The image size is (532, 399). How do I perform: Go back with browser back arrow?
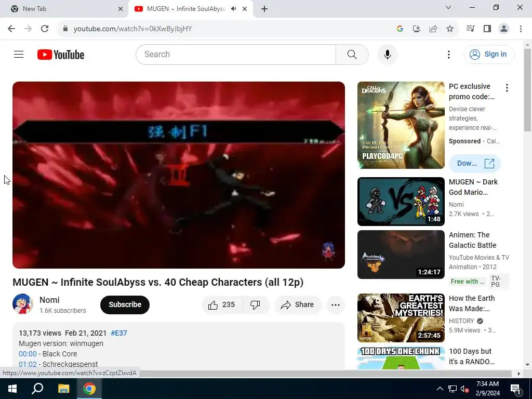(x=11, y=29)
